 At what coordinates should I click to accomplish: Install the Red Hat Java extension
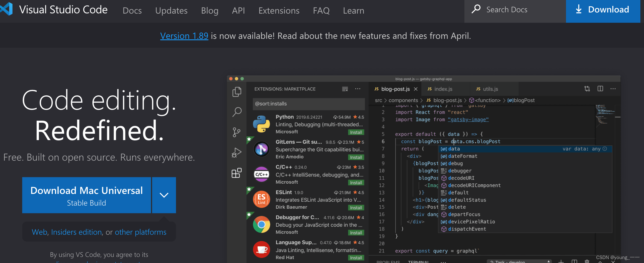(x=356, y=258)
